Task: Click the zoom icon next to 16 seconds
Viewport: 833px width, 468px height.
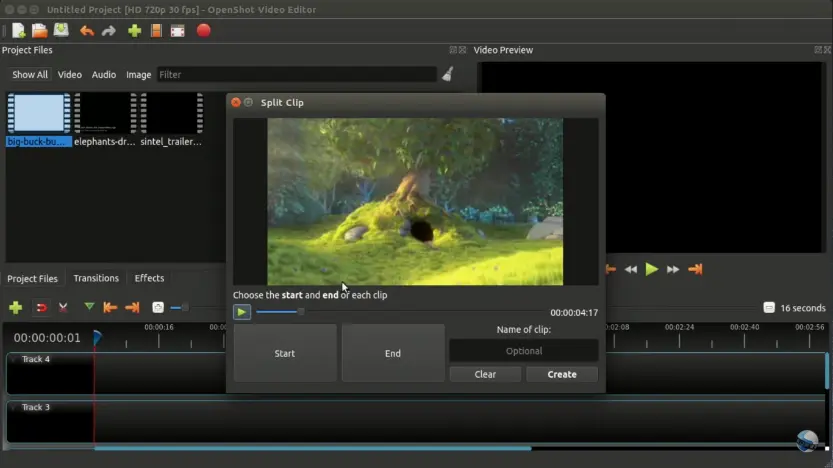Action: [769, 308]
